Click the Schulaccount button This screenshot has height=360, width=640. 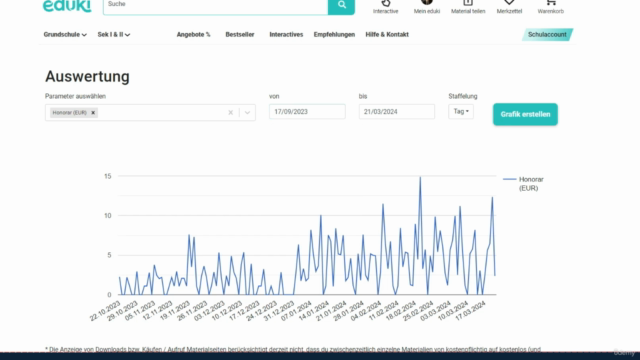pos(547,35)
